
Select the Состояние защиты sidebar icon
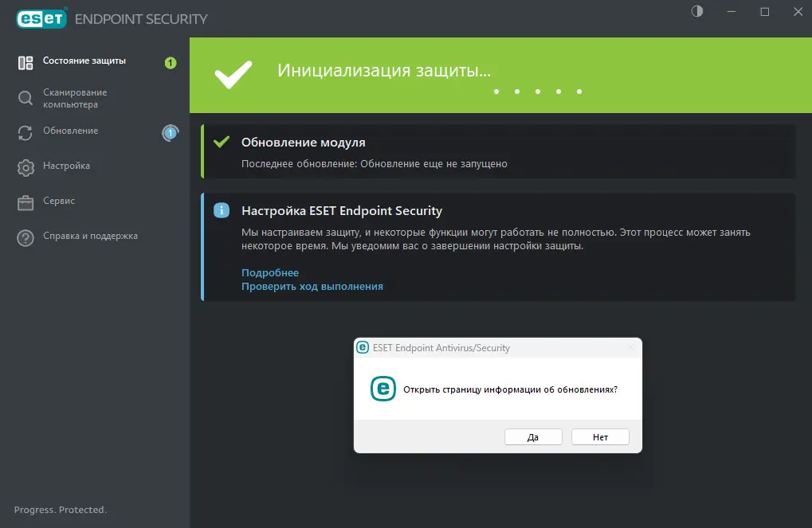pyautogui.click(x=25, y=60)
